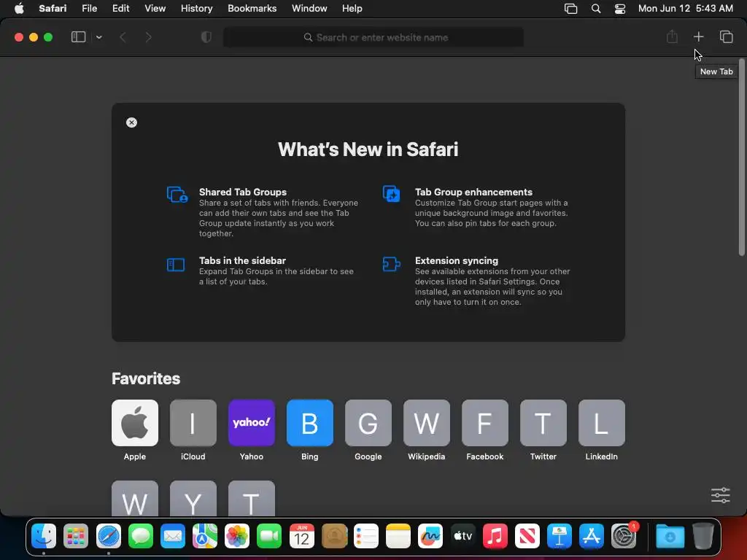The height and width of the screenshot is (560, 747).
Task: Dismiss the What's New in Safari panel
Action: [x=131, y=122]
